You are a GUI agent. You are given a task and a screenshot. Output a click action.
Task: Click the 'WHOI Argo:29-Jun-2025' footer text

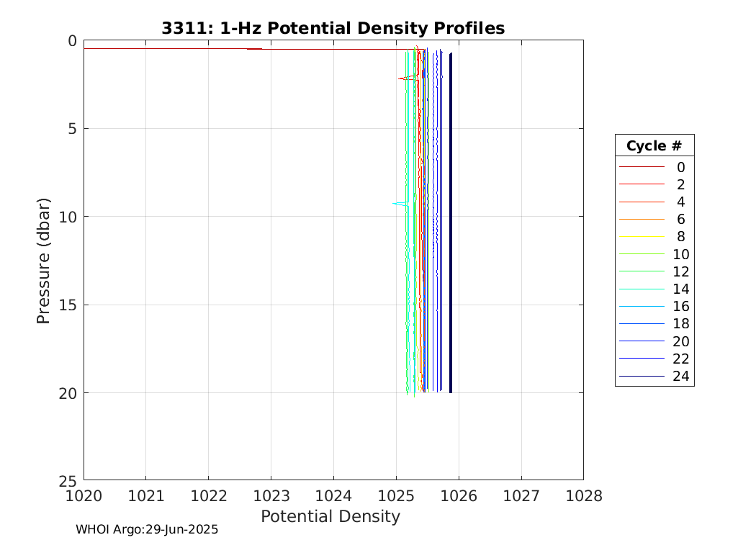point(147,529)
